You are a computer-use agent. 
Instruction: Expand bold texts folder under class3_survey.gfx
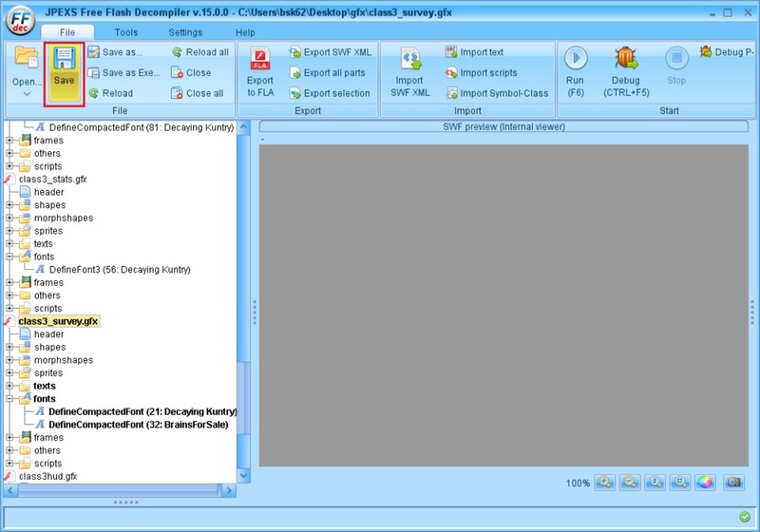point(9,386)
